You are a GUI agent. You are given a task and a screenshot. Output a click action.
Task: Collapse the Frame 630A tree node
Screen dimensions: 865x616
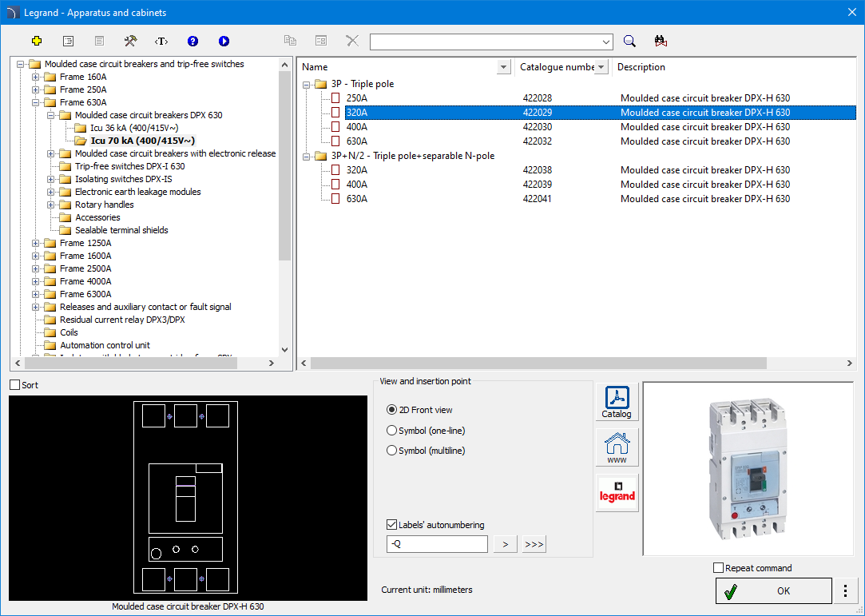pos(35,102)
